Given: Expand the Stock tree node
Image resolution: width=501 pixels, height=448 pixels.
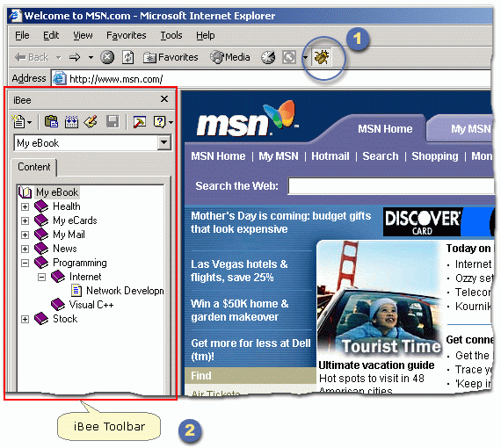Looking at the screenshot, I should point(25,319).
